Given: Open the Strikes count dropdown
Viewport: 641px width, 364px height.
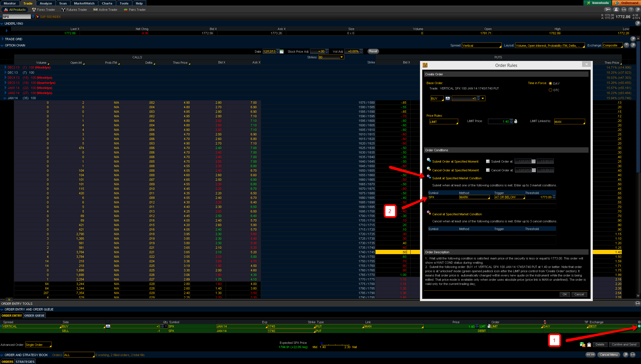Looking at the screenshot, I should (x=331, y=57).
